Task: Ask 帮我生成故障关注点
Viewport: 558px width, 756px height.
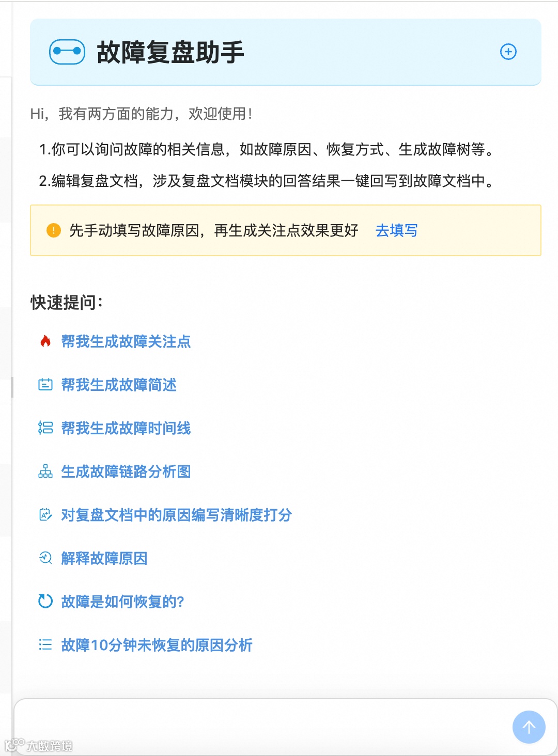Action: (126, 341)
